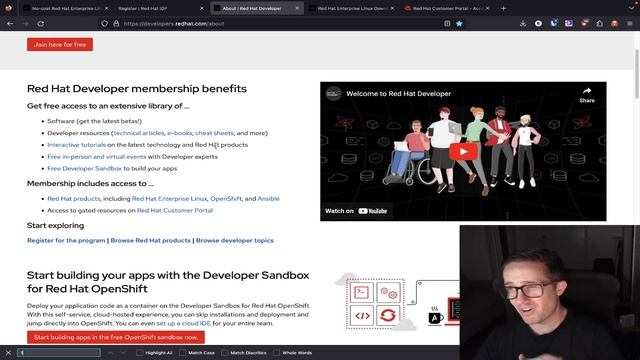640x360 pixels.
Task: Open the list all tabs chevron
Action: [x=631, y=8]
